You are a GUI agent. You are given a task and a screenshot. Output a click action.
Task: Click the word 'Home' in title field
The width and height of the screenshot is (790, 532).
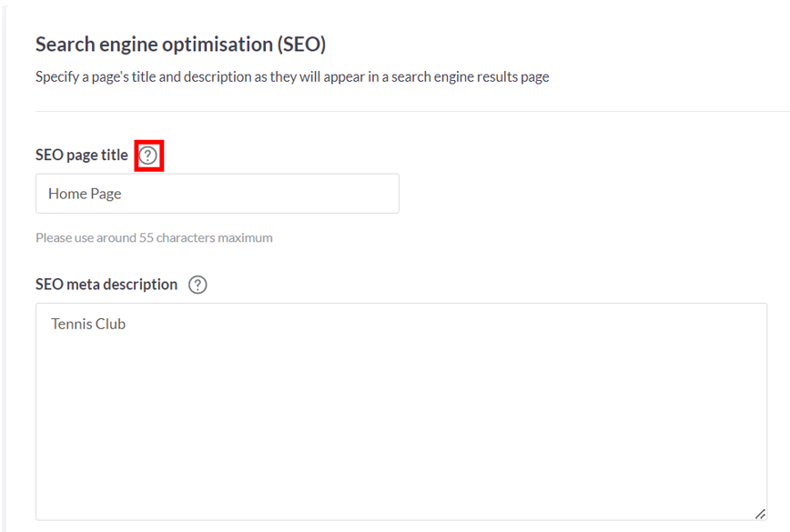pos(67,195)
